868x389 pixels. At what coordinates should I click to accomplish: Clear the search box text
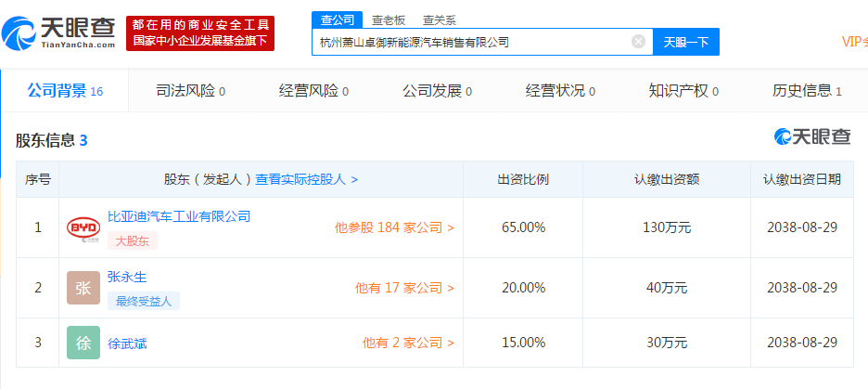point(638,42)
